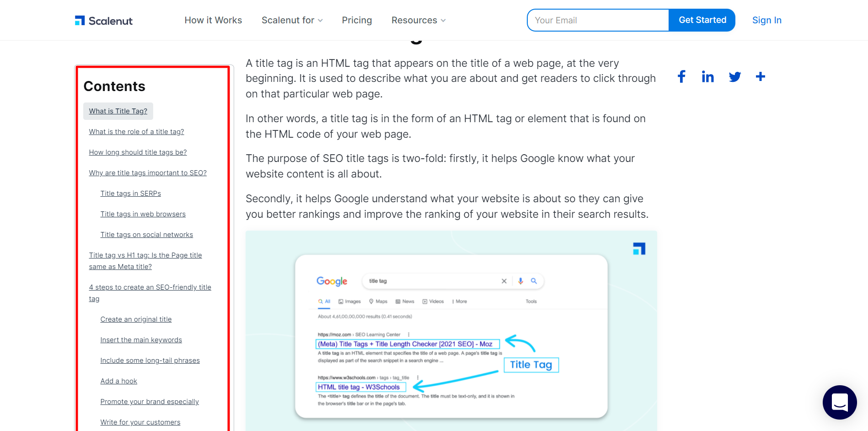
Task: Open Title tags on social networks section
Action: pos(147,235)
